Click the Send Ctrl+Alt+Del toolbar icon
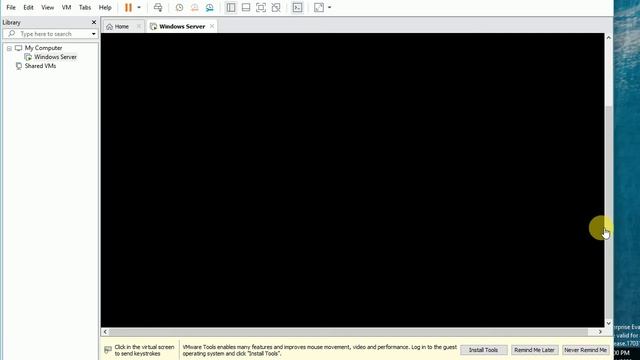 pyautogui.click(x=158, y=7)
